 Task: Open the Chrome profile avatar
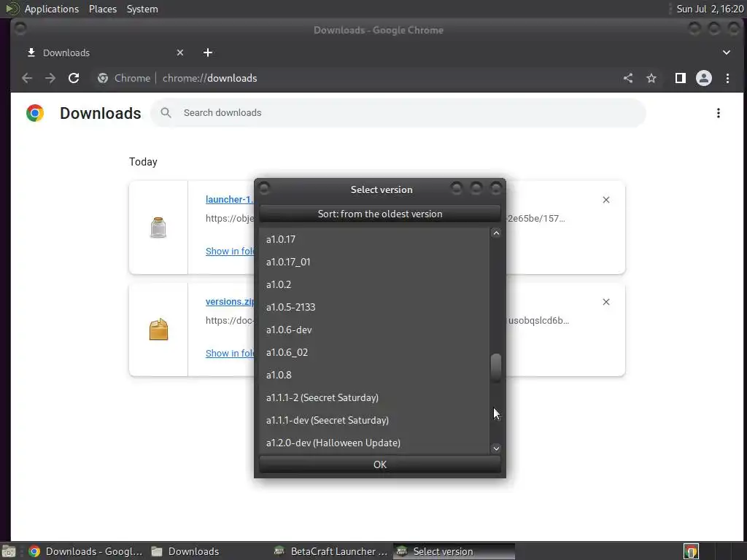704,78
